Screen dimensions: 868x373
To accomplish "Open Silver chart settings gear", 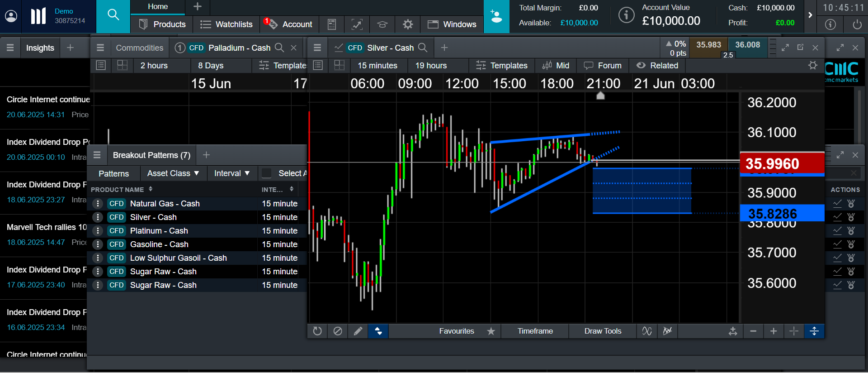I will pyautogui.click(x=813, y=66).
